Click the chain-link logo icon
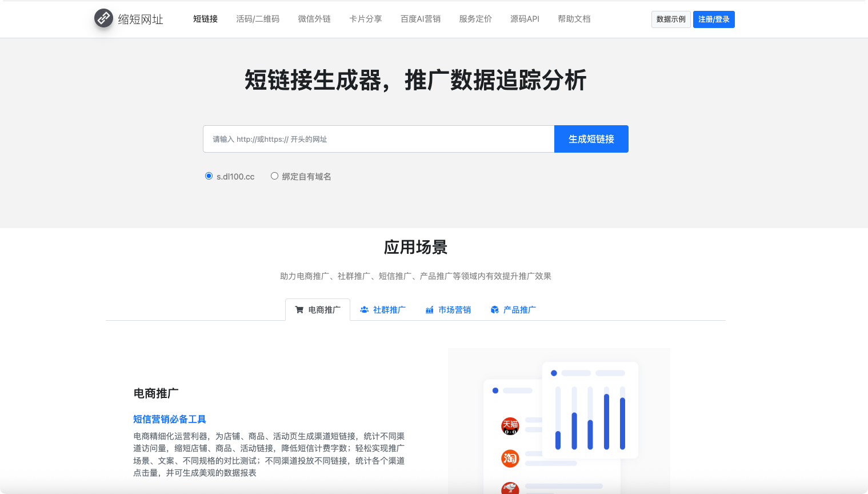The height and width of the screenshot is (494, 868). pos(103,18)
